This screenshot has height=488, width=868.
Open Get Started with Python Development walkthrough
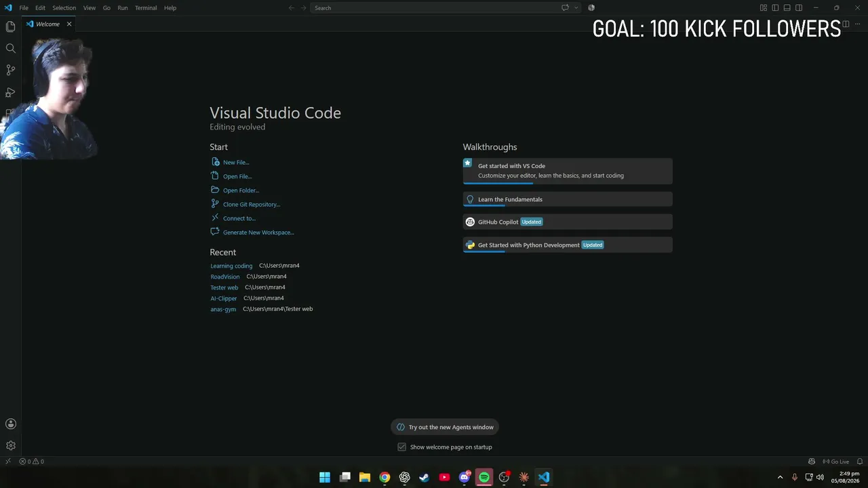point(568,245)
